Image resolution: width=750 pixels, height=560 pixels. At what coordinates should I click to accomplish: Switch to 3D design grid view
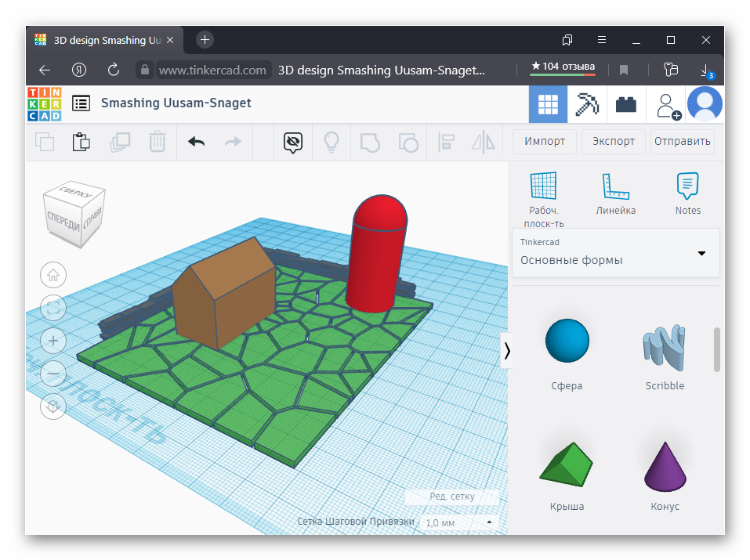tap(548, 104)
